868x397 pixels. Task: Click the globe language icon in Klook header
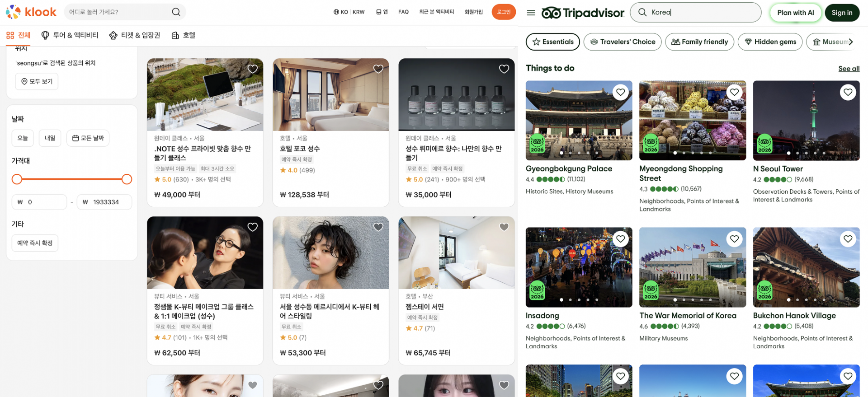point(336,12)
